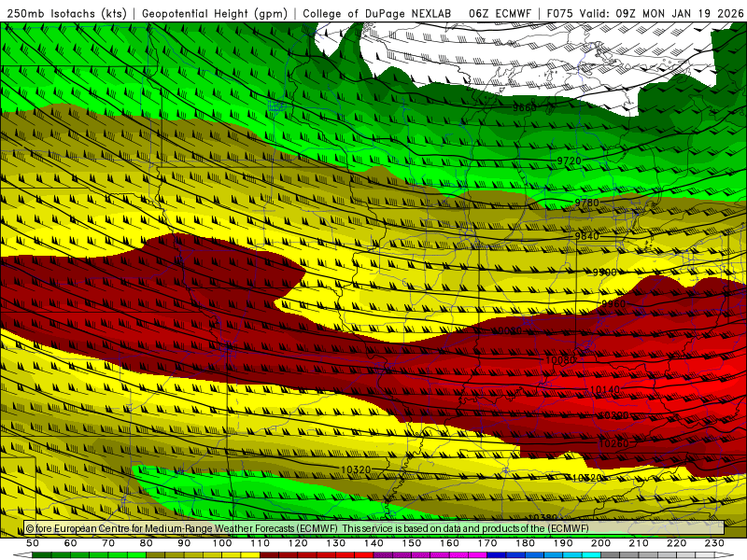Image resolution: width=747 pixels, height=560 pixels.
Task: Click the 'Geopotential Height (gpm)' title text
Action: coord(215,13)
